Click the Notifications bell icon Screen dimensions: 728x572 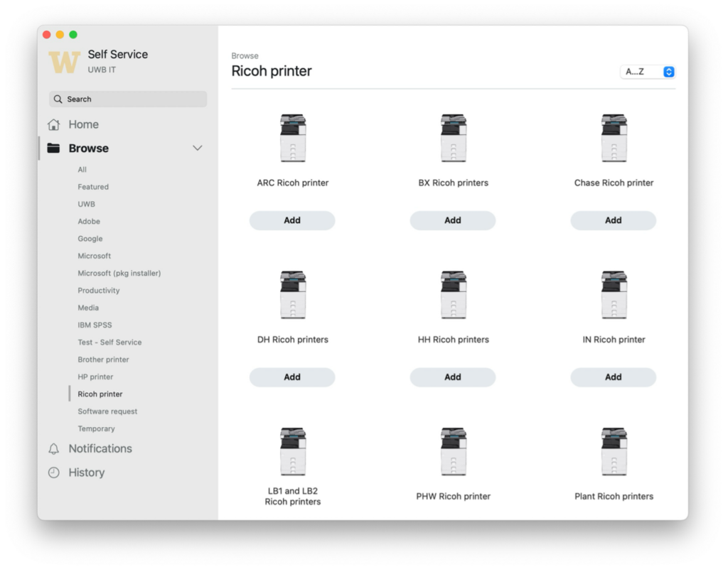point(54,448)
